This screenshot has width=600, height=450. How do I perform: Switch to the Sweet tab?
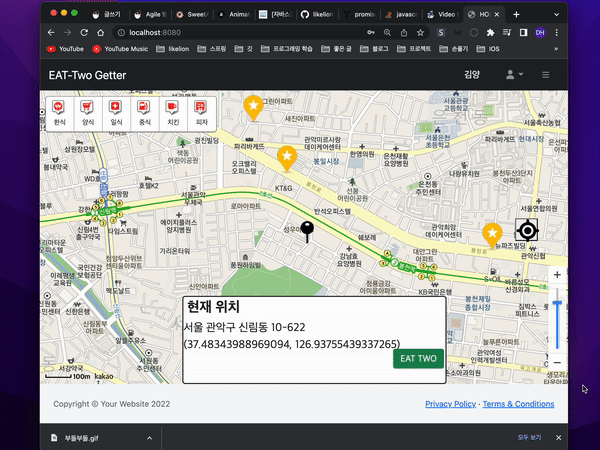coord(192,15)
